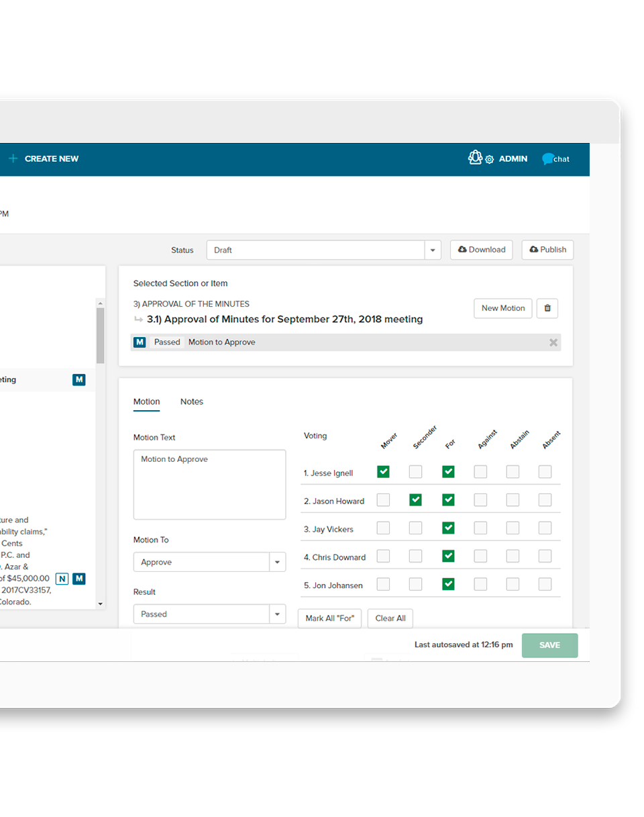Dismiss the Passed motion with X icon

point(553,342)
